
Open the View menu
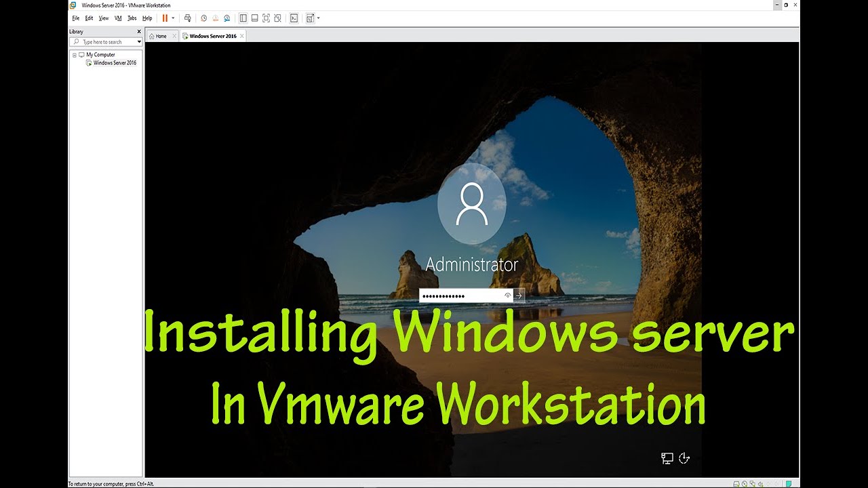point(104,18)
